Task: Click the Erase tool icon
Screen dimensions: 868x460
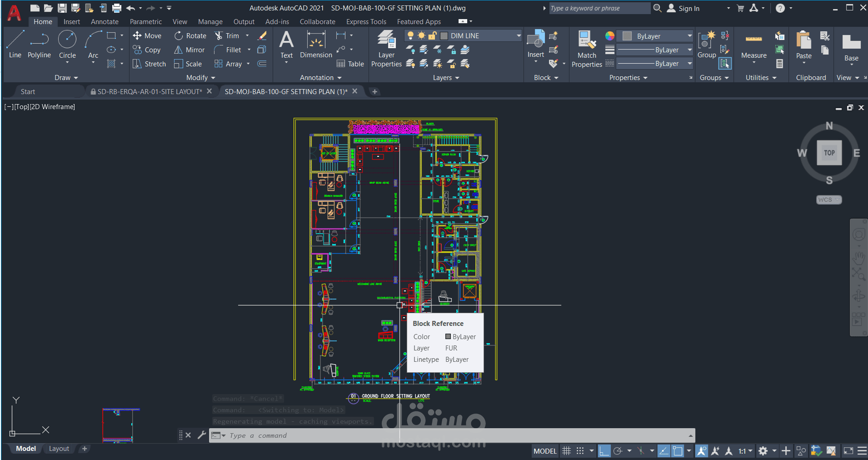Action: 262,35
